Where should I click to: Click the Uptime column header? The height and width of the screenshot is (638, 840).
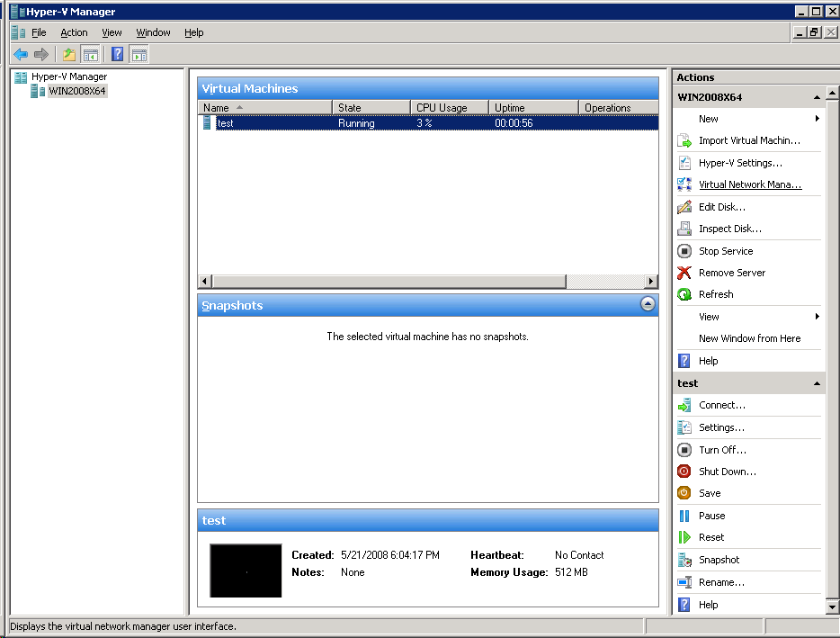(533, 108)
